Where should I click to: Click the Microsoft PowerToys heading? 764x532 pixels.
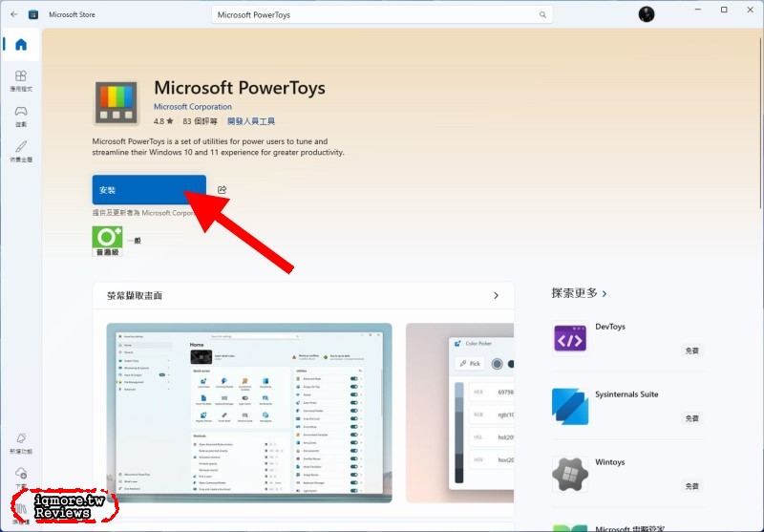coord(240,88)
